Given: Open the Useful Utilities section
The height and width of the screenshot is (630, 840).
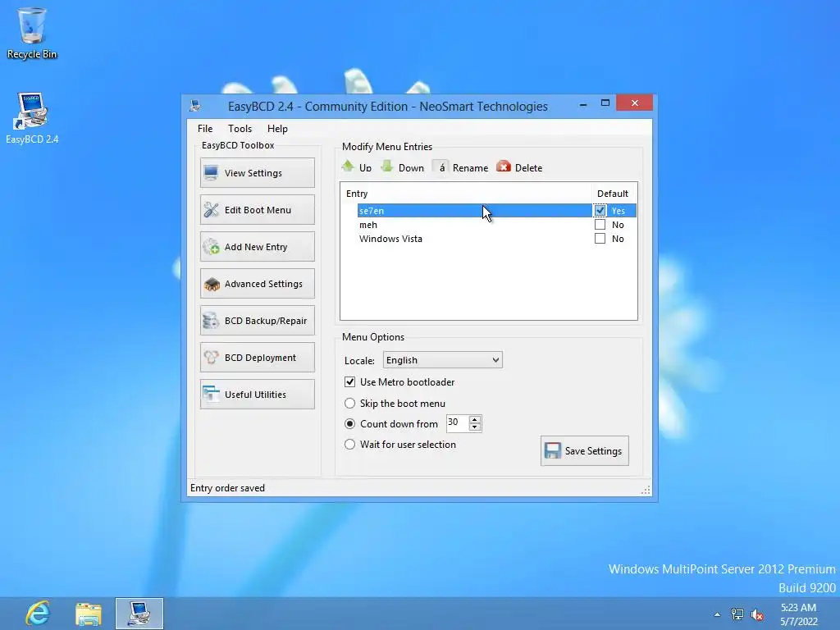Looking at the screenshot, I should click(257, 395).
